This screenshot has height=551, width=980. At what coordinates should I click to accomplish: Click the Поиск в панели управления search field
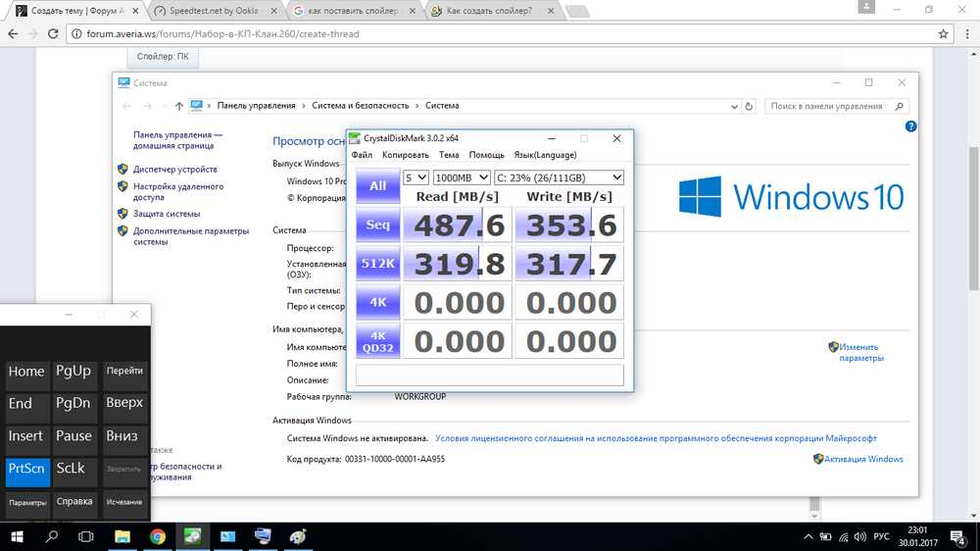833,106
